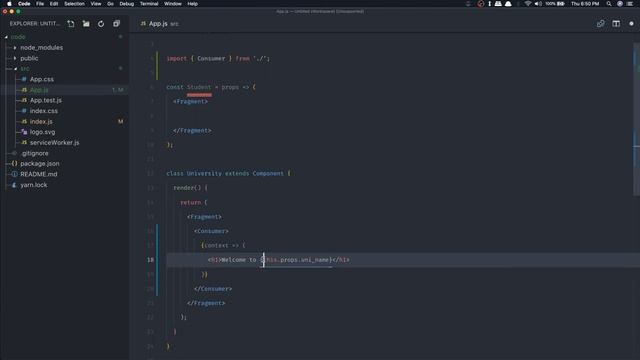The image size is (640, 360).
Task: Click the 'render() {' line
Action: tap(190, 188)
